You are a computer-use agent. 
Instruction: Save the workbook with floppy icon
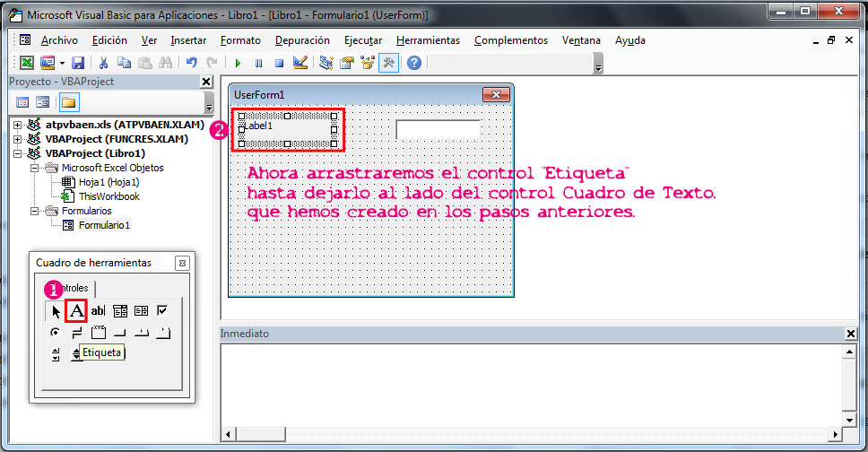[78, 63]
